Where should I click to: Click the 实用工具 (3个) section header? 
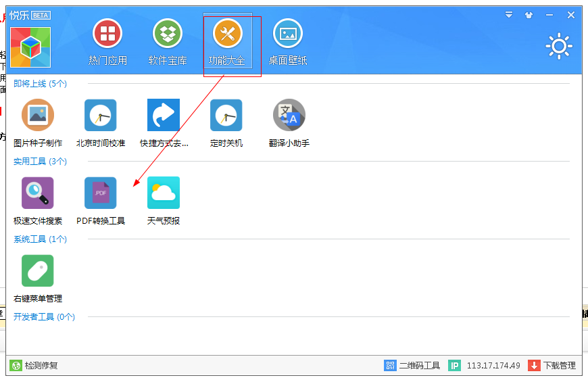point(40,162)
